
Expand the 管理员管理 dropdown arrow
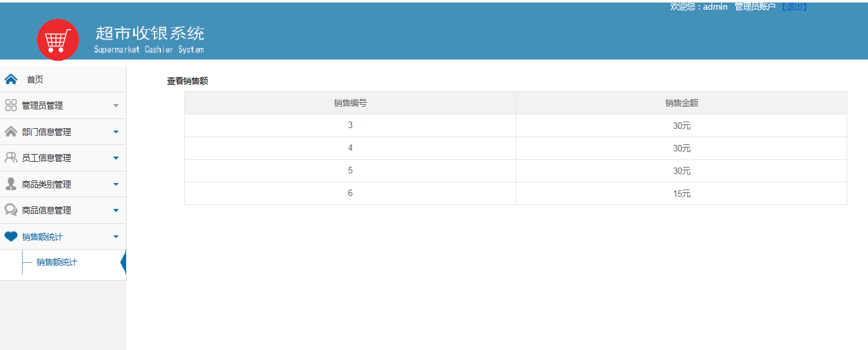(x=116, y=105)
